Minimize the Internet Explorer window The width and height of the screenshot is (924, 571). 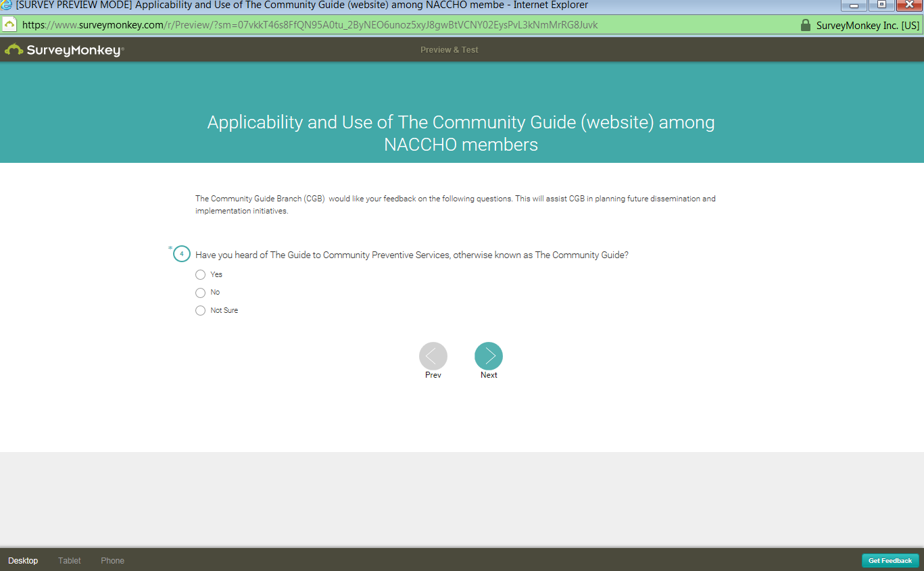coord(854,5)
